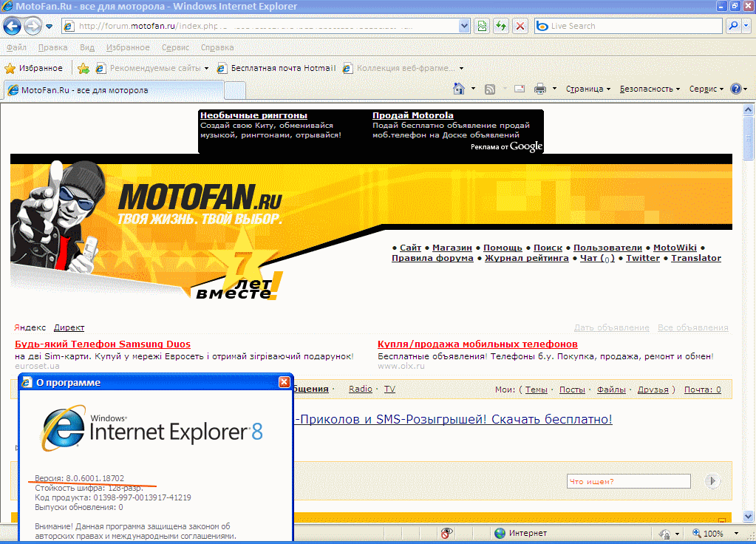The image size is (756, 544).
Task: Open the Translator link
Action: click(696, 258)
